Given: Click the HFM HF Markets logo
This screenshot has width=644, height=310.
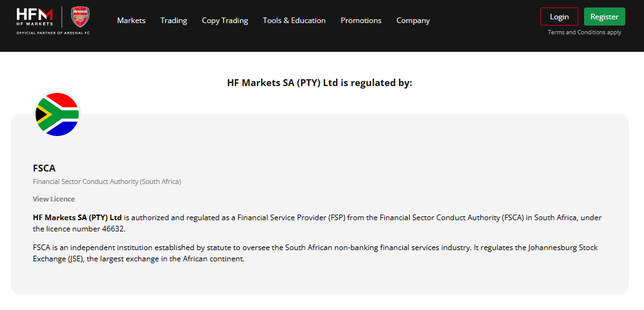Looking at the screenshot, I should point(34,17).
